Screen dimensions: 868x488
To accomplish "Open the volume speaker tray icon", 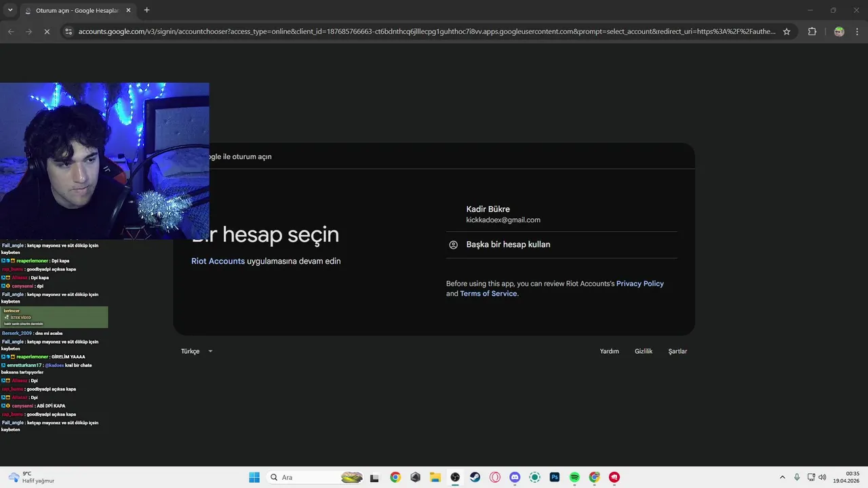I will tap(823, 477).
